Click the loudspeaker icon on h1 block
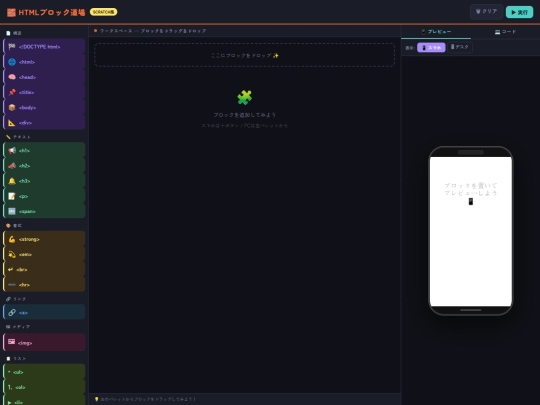Viewport: 540px width, 405px height. [12, 150]
